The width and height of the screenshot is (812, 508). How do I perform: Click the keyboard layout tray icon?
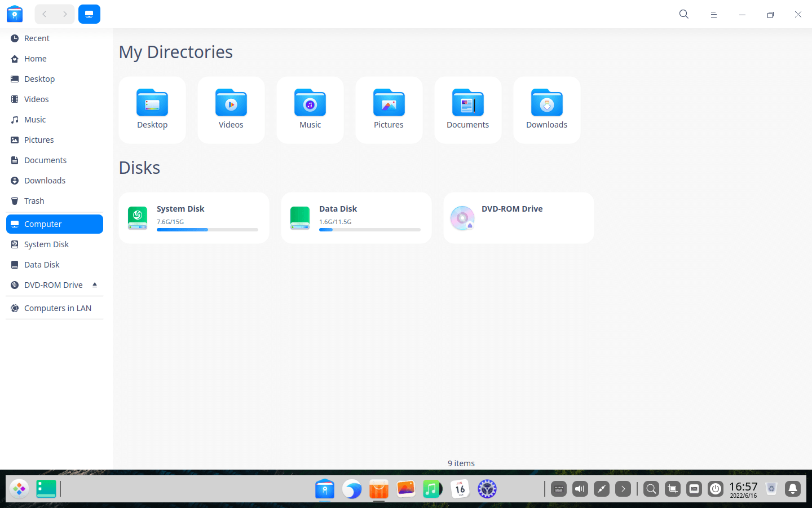[x=694, y=489]
